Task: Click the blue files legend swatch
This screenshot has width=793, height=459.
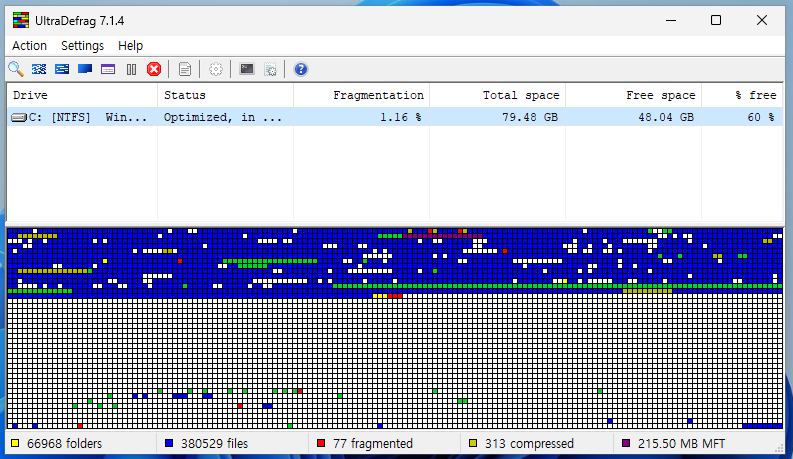Action: tap(169, 443)
